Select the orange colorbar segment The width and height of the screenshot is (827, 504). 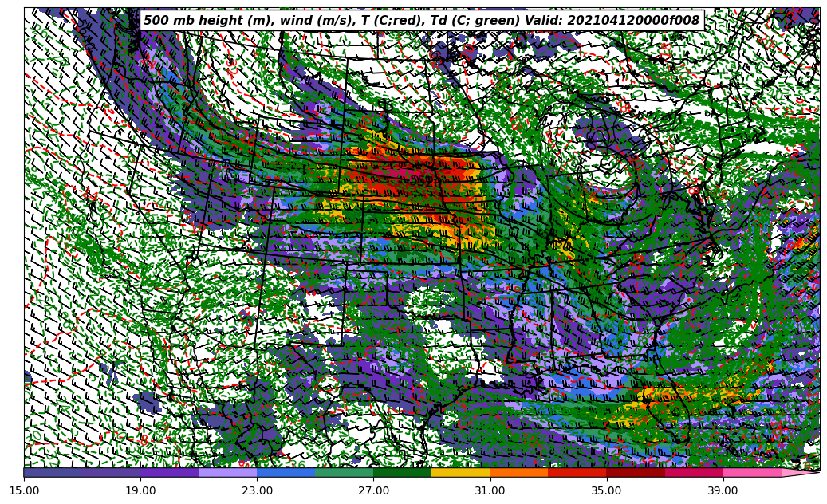click(x=518, y=472)
